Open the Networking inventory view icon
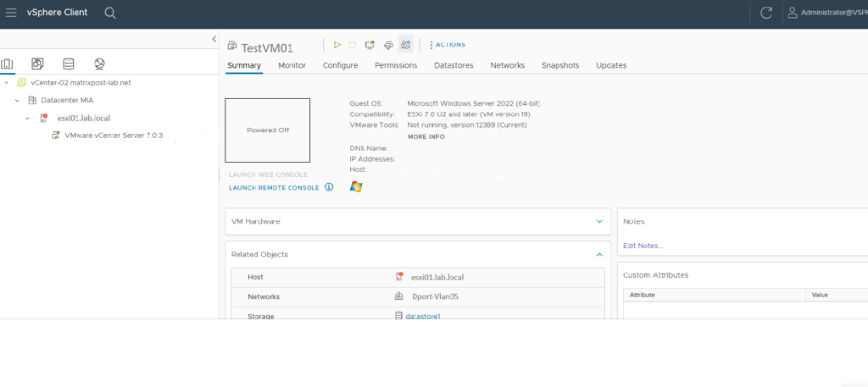This screenshot has width=868, height=387. pos(99,64)
